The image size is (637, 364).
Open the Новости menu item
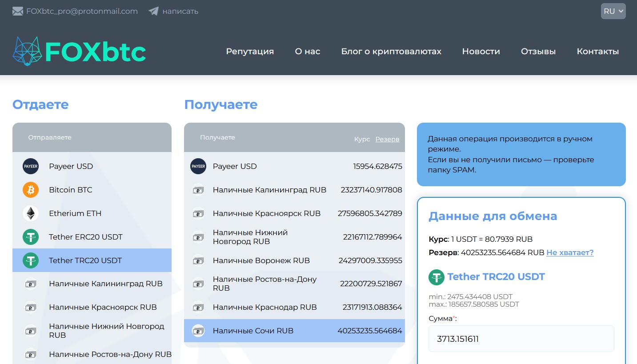[481, 52]
